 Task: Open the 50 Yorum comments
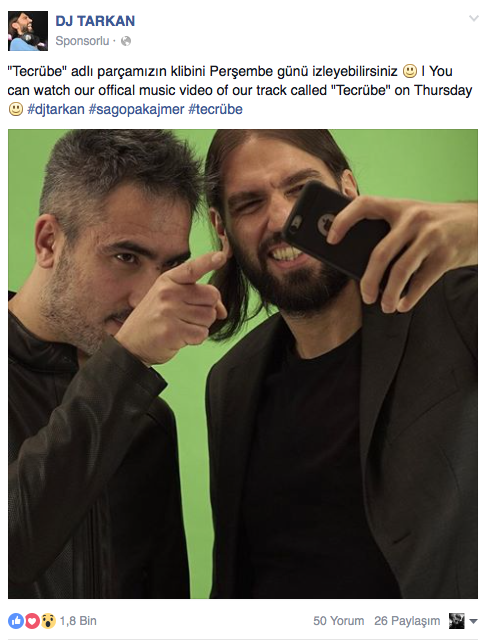click(339, 621)
